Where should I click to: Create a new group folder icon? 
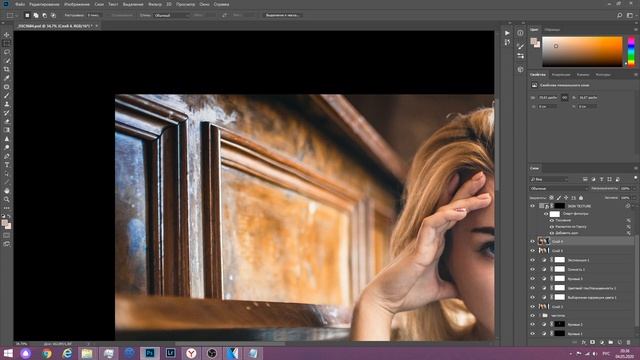pyautogui.click(x=611, y=342)
